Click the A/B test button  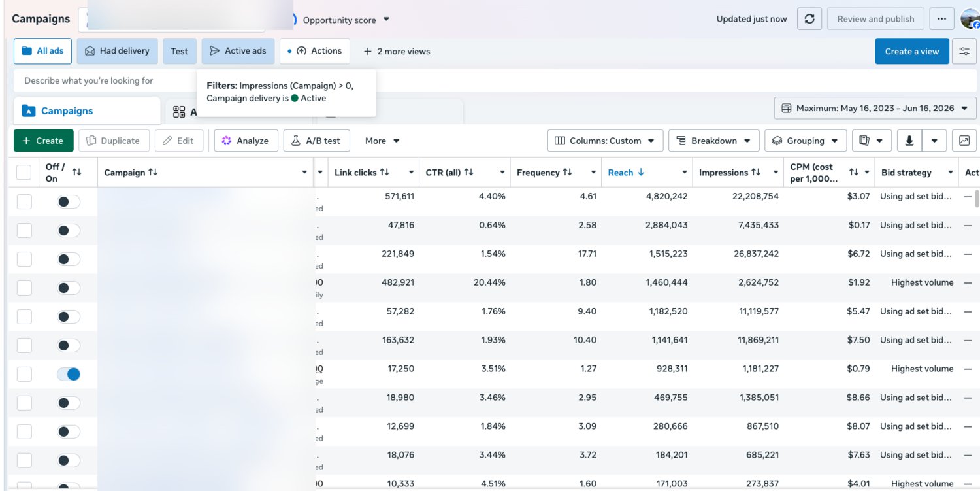(316, 141)
